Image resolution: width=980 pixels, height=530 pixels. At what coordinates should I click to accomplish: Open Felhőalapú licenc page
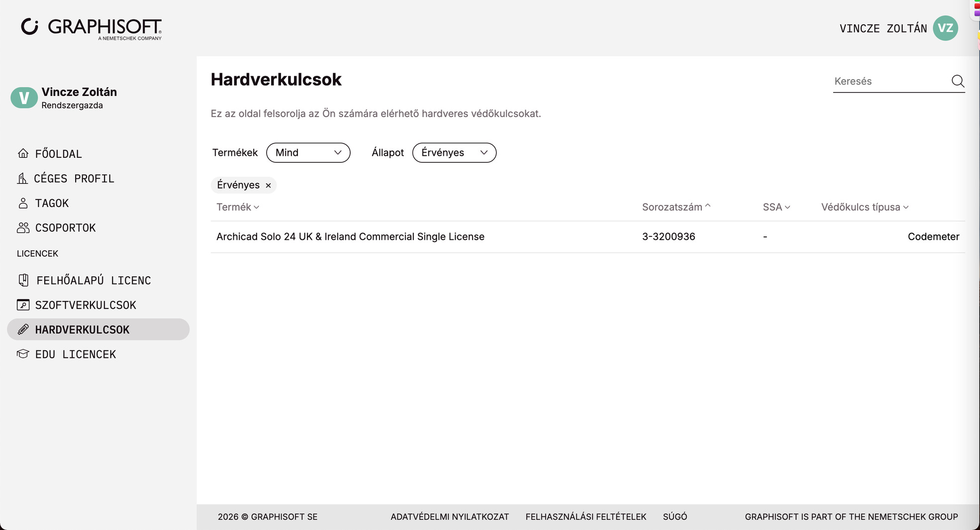94,281
